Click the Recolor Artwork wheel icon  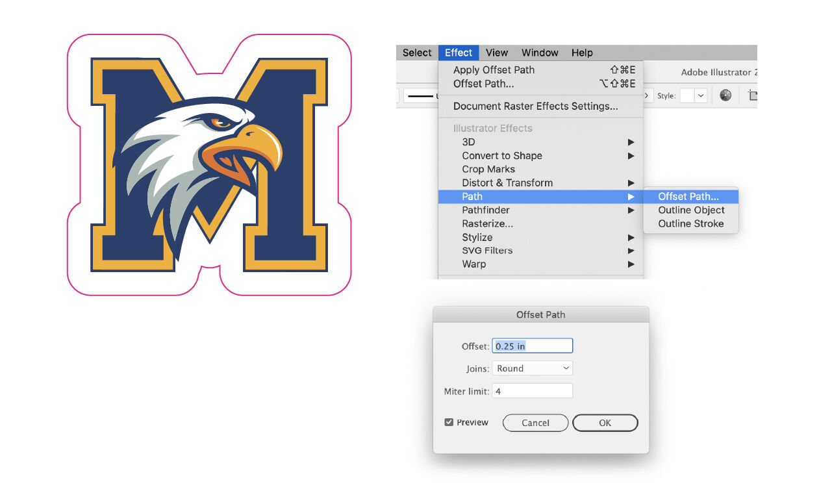pos(725,95)
